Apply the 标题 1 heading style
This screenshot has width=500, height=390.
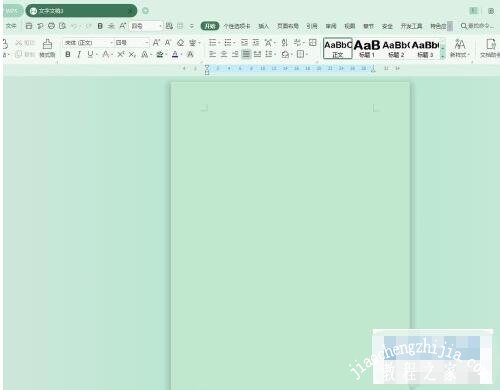point(367,48)
